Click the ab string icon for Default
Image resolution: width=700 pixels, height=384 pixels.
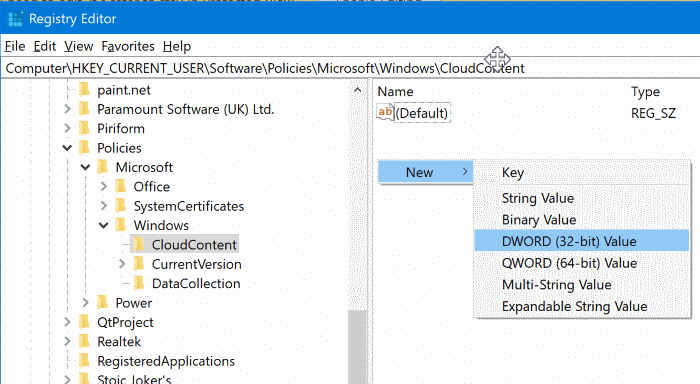(x=385, y=112)
